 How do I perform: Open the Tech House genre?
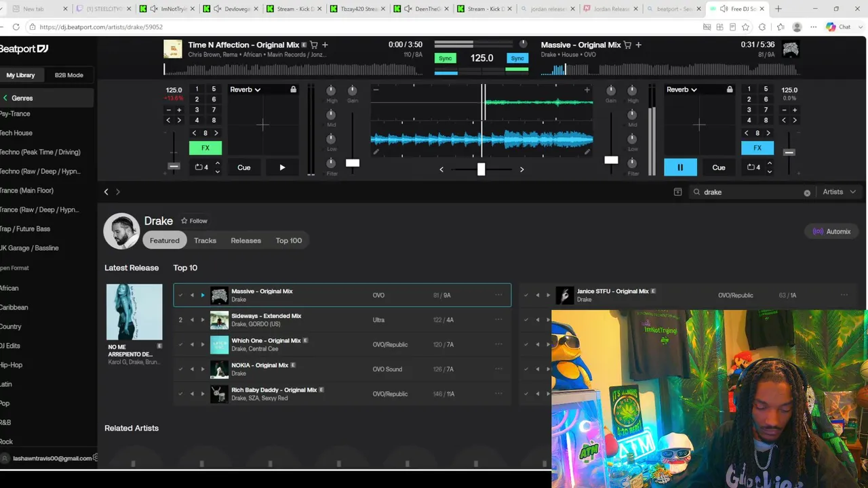coord(16,133)
